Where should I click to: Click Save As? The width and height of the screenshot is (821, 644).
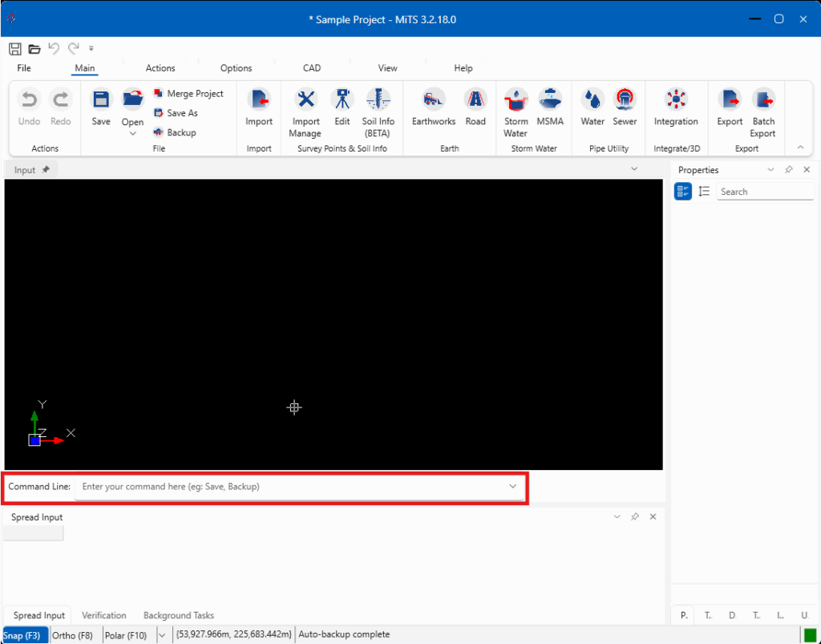[x=176, y=113]
